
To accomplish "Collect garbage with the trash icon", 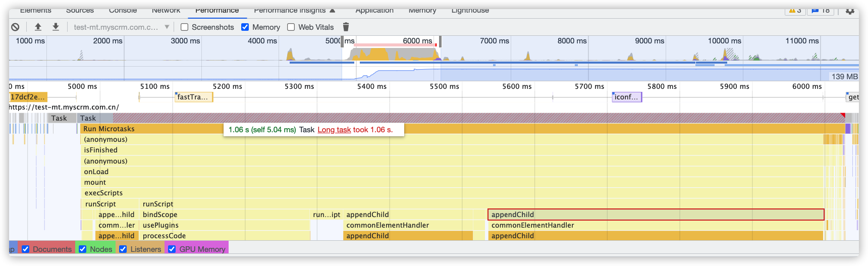I will click(x=346, y=27).
